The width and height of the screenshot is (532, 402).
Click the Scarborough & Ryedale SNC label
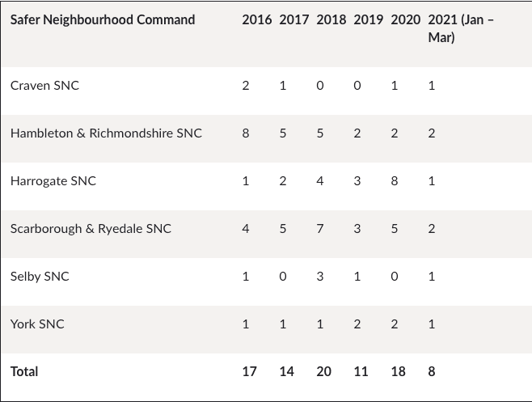[91, 229]
